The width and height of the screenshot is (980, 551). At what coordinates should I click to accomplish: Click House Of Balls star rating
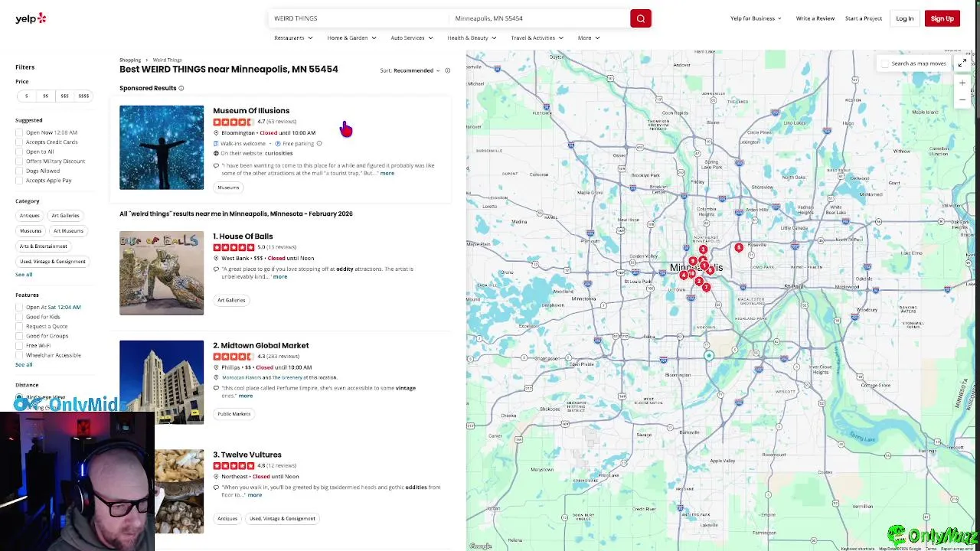tap(233, 247)
